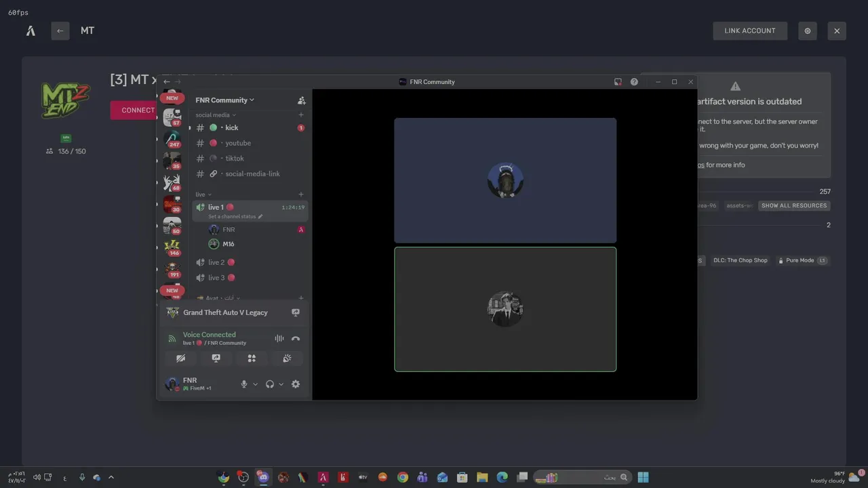868x488 pixels.
Task: Turn on camera button in voice panel
Action: (x=180, y=359)
